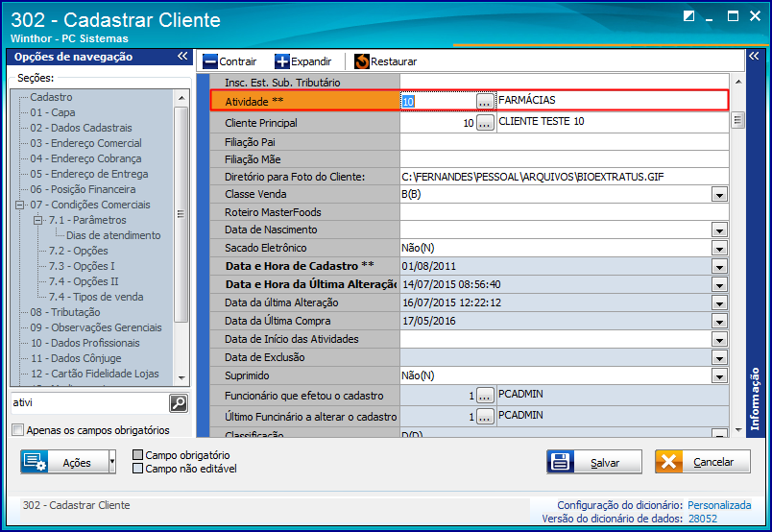Screen dimensions: 772x532
Task: Open the Data de Exclusão dropdown
Action: [x=719, y=357]
